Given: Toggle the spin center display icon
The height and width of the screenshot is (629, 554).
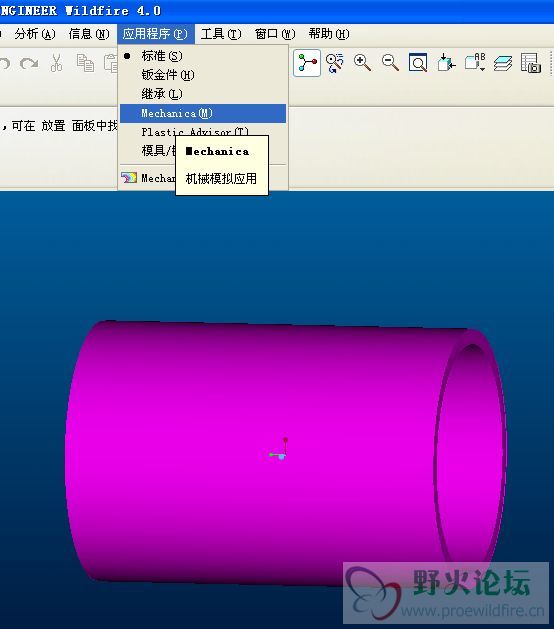Looking at the screenshot, I should pyautogui.click(x=307, y=63).
